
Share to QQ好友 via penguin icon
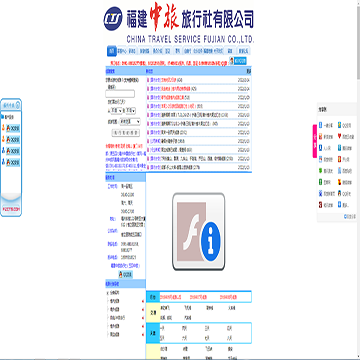[340, 193]
